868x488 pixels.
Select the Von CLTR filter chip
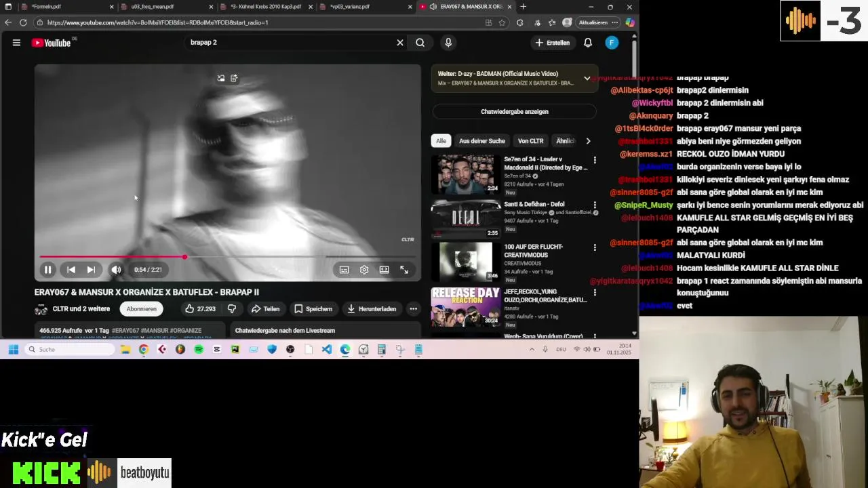coord(531,141)
